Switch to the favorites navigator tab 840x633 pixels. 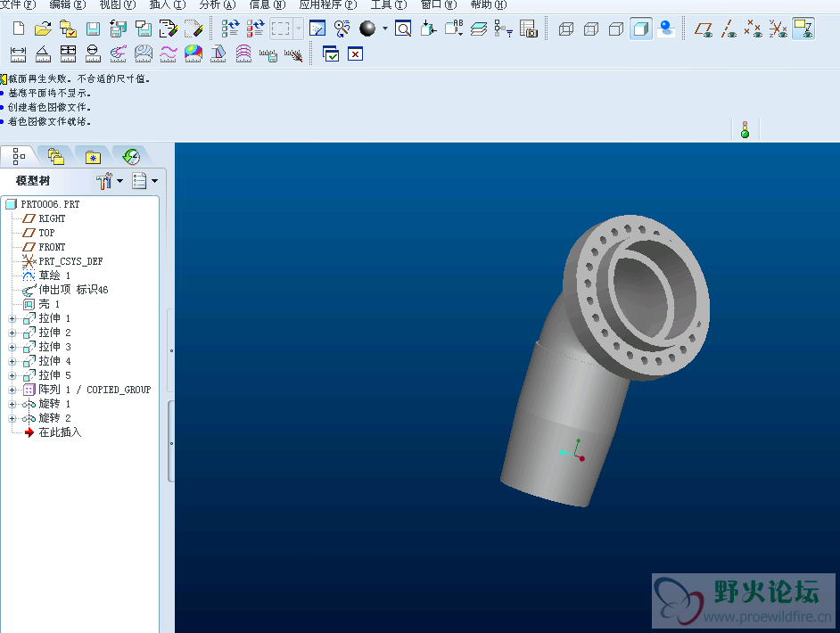pyautogui.click(x=94, y=156)
